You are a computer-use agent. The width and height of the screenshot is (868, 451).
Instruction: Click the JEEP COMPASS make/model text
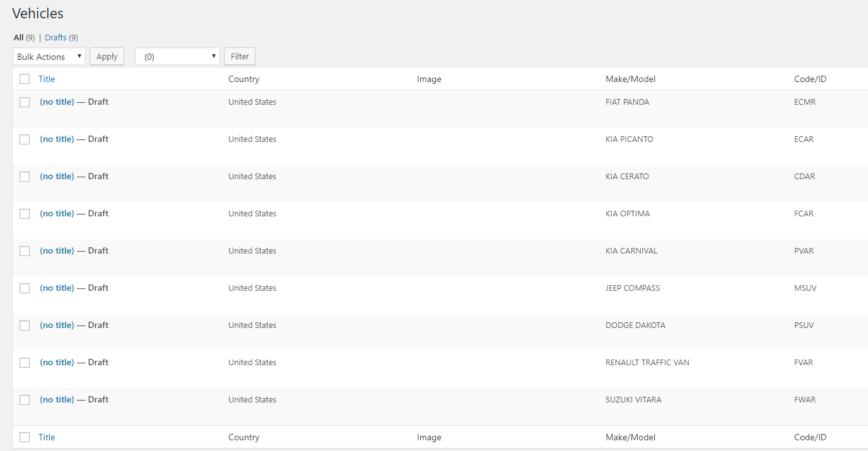click(633, 288)
